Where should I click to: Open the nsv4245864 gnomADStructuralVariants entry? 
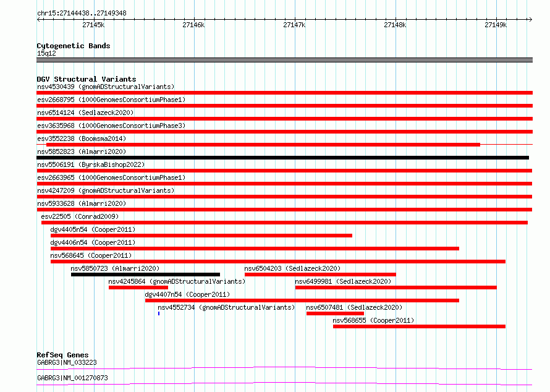click(177, 281)
